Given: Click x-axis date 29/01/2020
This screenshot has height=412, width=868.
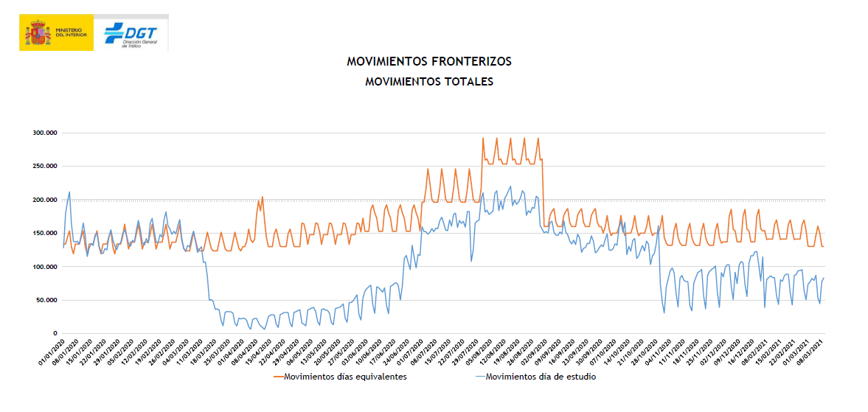Looking at the screenshot, I should click(108, 351).
